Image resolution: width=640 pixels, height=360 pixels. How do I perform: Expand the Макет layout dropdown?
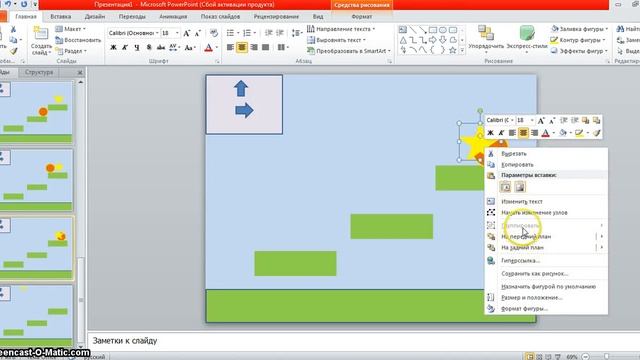click(x=71, y=29)
